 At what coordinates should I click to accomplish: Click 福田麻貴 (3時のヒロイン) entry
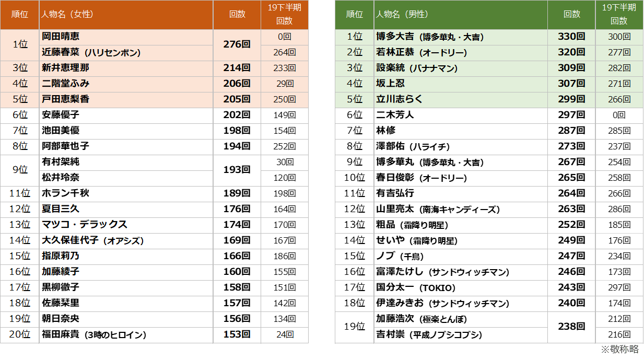tap(94, 334)
